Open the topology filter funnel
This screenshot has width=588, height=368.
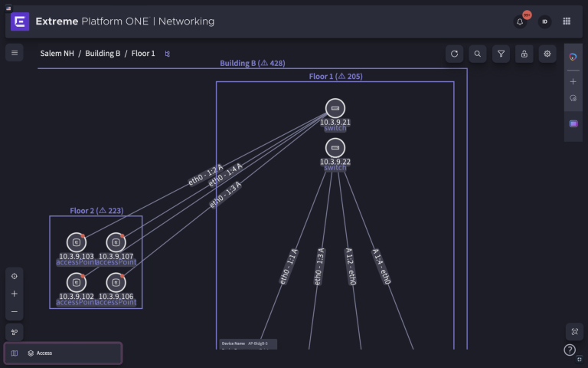coord(501,54)
